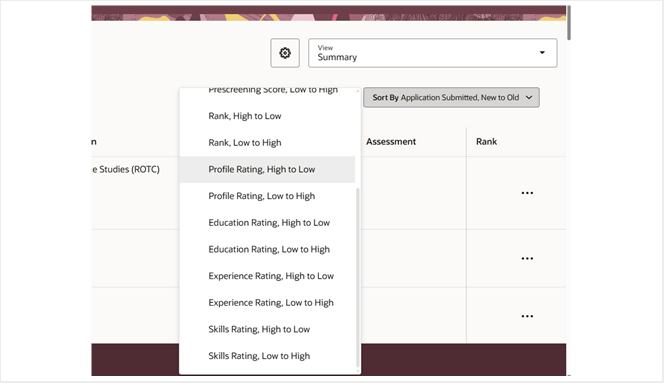Viewport: 667px width, 387px height.
Task: Click the sort options list scrollbar
Action: pyautogui.click(x=359, y=279)
